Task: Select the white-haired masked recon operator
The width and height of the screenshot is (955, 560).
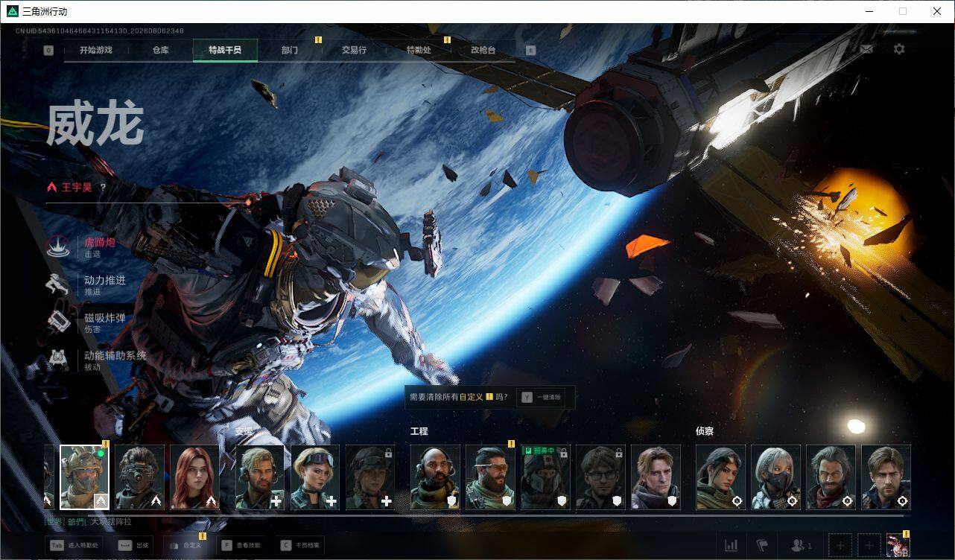Action: (x=775, y=477)
